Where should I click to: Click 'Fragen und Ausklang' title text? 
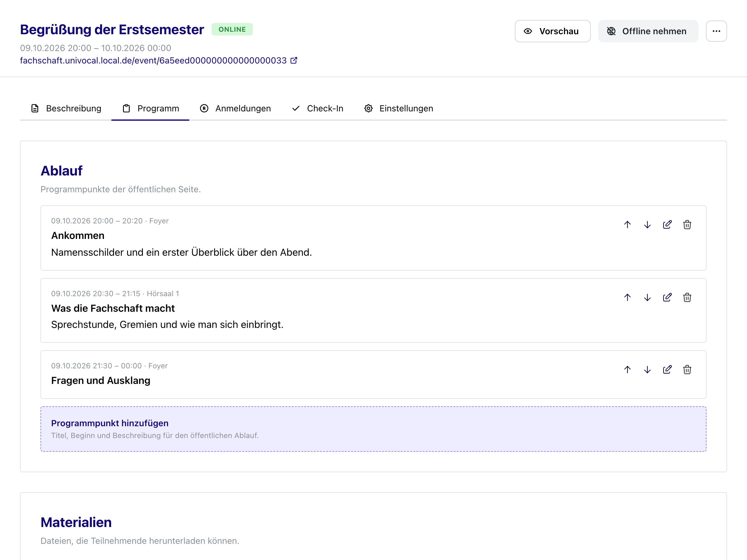[101, 380]
